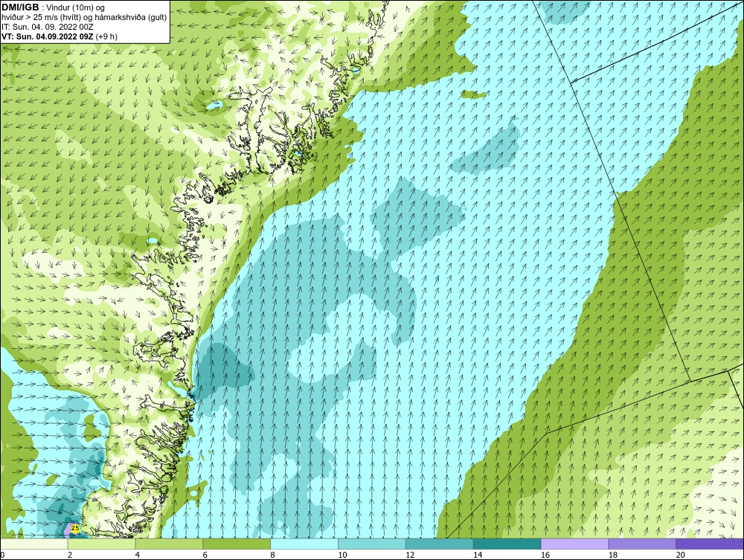
Task: Click the scale label '0'
Action: pos(2,555)
